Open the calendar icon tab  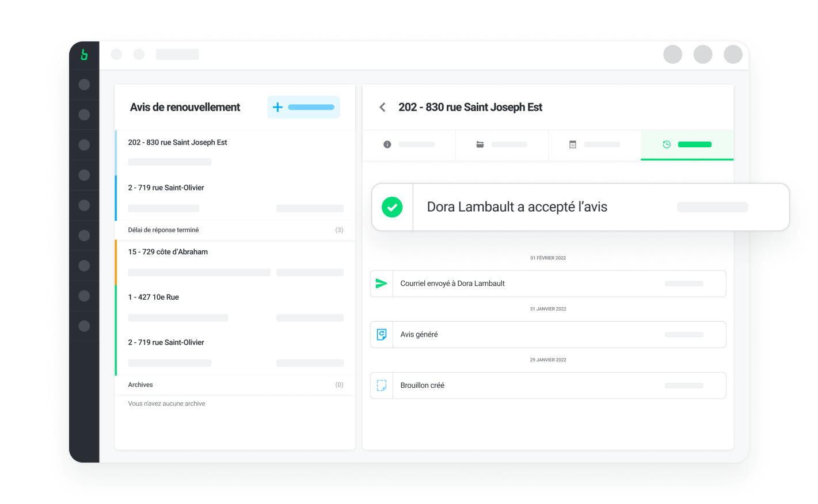tap(594, 144)
